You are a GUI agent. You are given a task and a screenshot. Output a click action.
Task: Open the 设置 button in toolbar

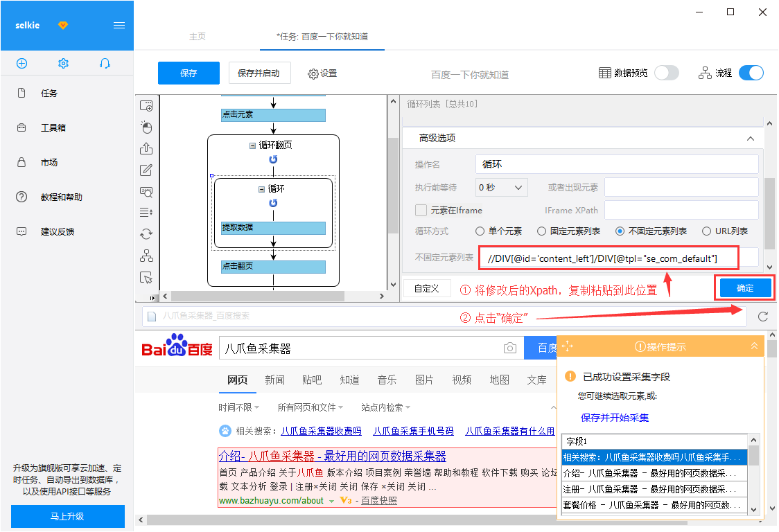pos(322,73)
